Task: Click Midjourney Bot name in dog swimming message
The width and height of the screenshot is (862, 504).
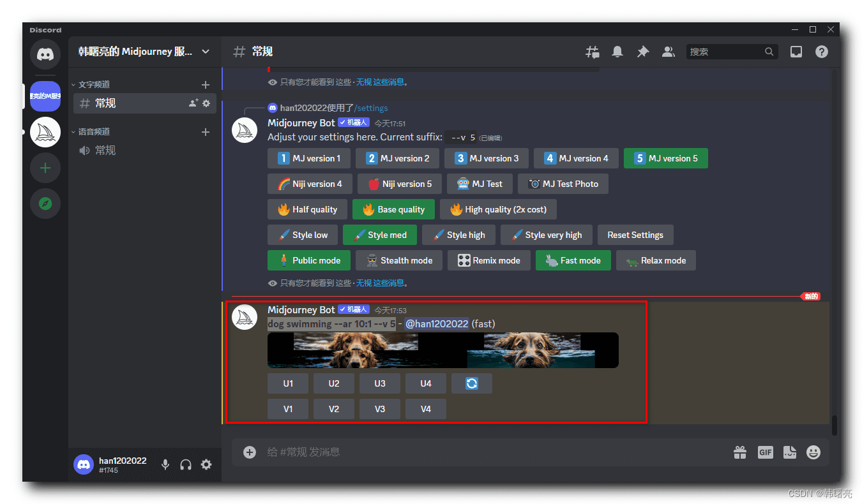Action: click(301, 309)
